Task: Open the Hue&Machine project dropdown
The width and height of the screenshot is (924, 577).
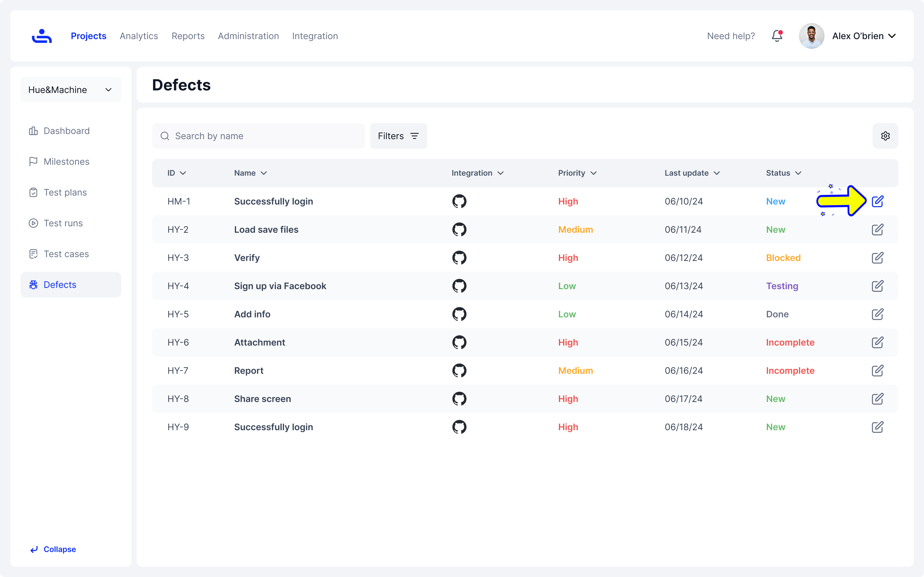Action: point(71,90)
